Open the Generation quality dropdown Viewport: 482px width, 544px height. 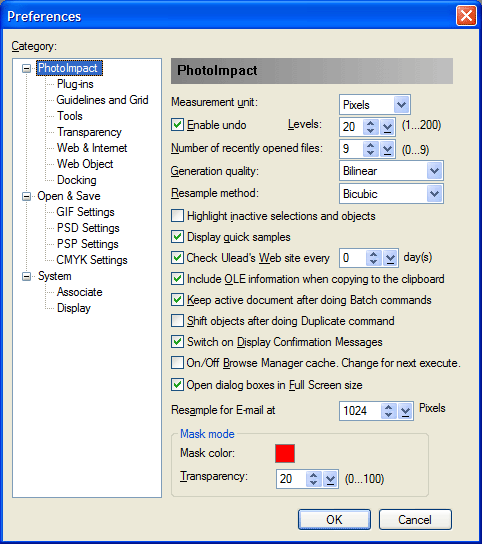[x=434, y=171]
